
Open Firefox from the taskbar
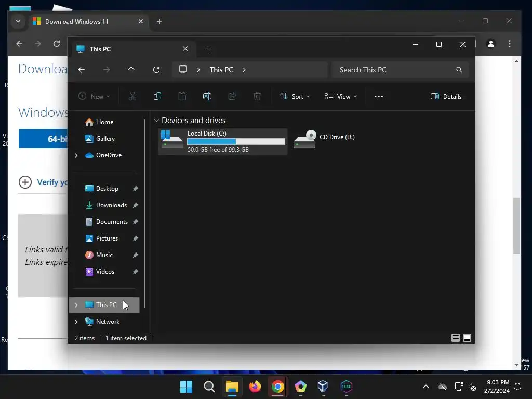pos(255,387)
